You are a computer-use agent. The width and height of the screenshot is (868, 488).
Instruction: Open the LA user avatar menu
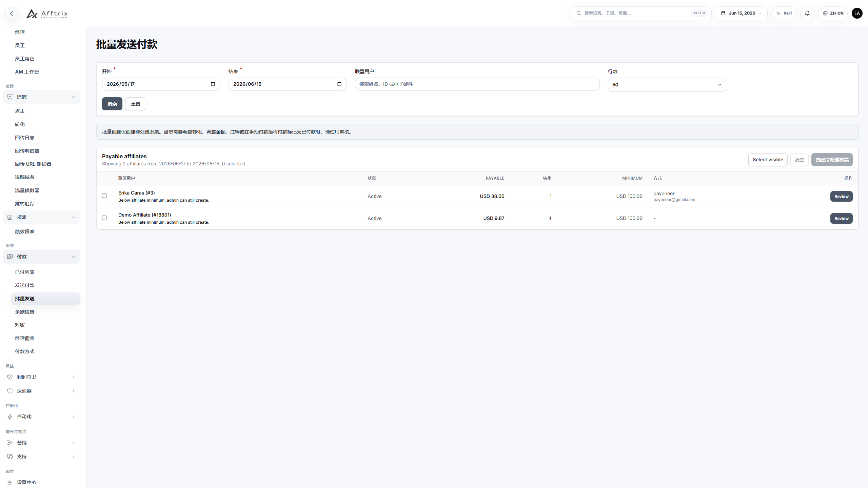pos(857,13)
